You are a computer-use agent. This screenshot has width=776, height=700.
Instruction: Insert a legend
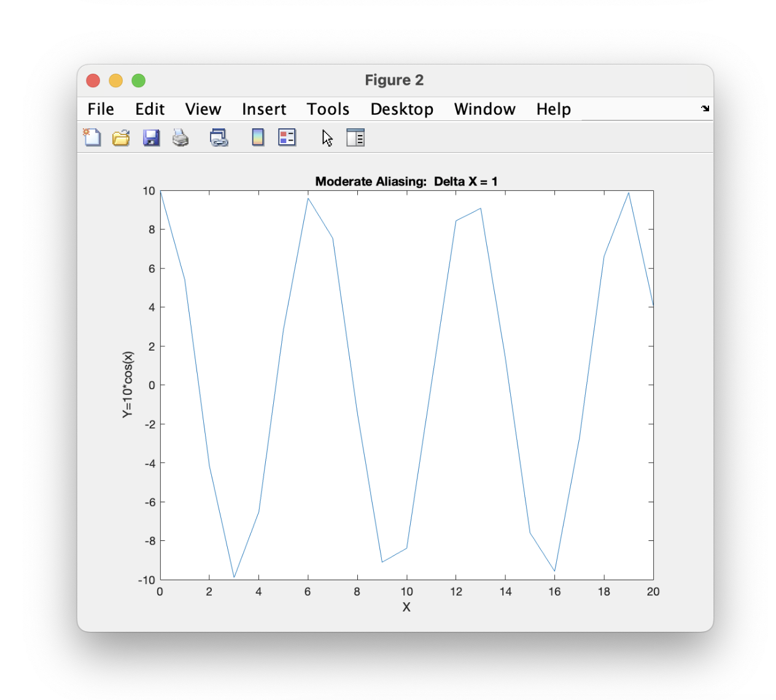[287, 138]
